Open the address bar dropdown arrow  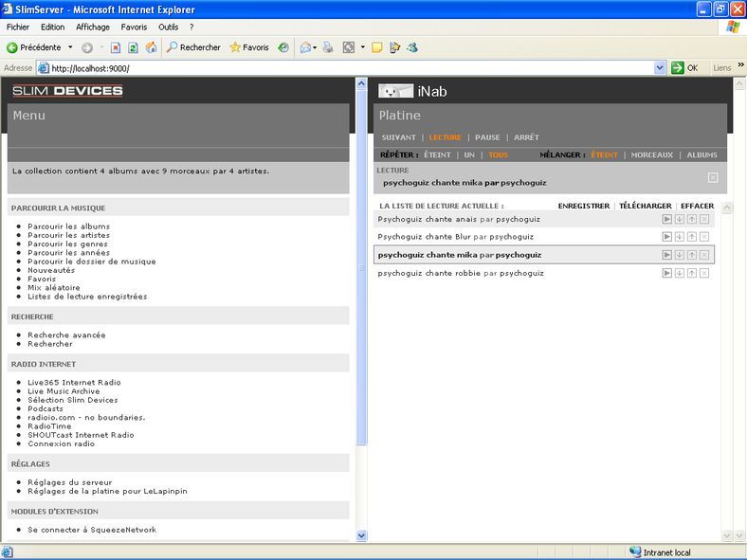(x=660, y=68)
